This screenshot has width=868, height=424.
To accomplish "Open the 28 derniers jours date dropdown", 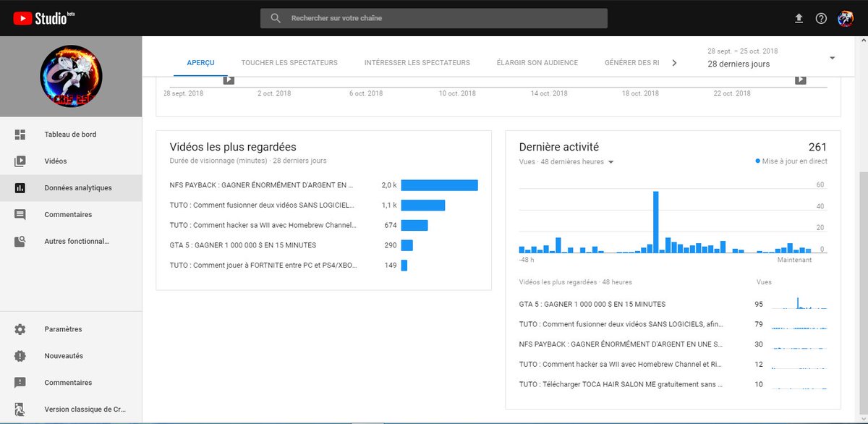I will 771,58.
